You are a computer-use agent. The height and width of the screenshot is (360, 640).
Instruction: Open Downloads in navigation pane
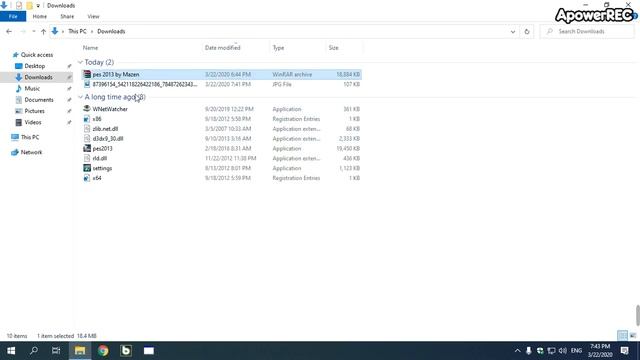tap(38, 77)
